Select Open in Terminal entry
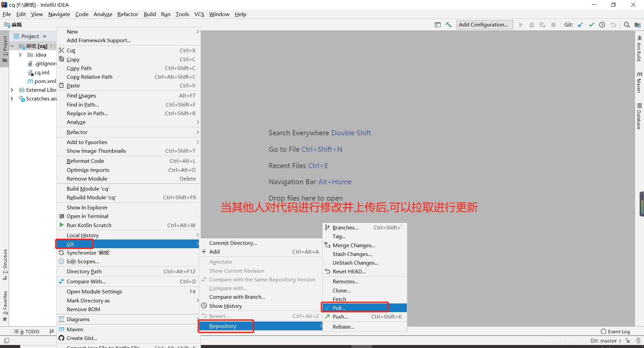The width and height of the screenshot is (644, 348). pyautogui.click(x=128, y=216)
